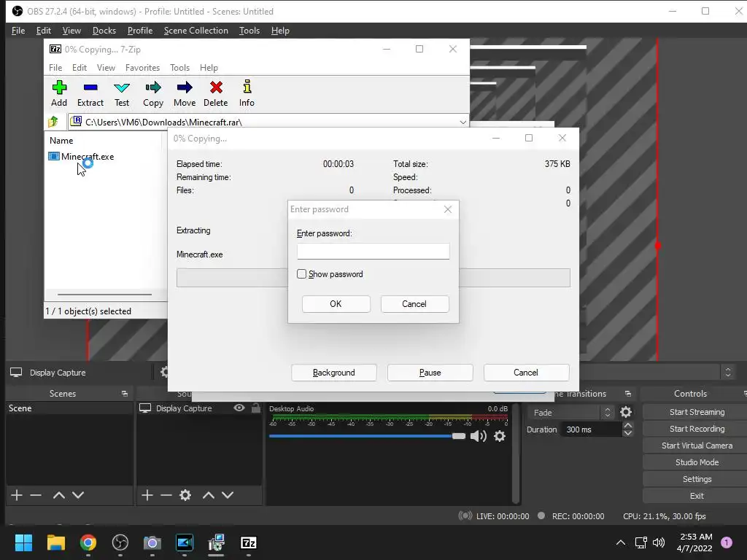747x560 pixels.
Task: Click Start Streaming in OBS Controls
Action: [697, 412]
